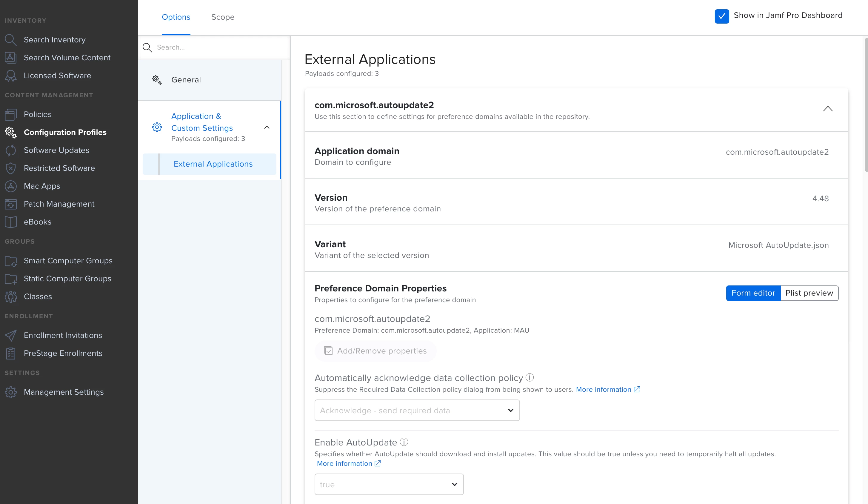The height and width of the screenshot is (504, 868).
Task: Click info icon beside data collection policy
Action: point(530,378)
